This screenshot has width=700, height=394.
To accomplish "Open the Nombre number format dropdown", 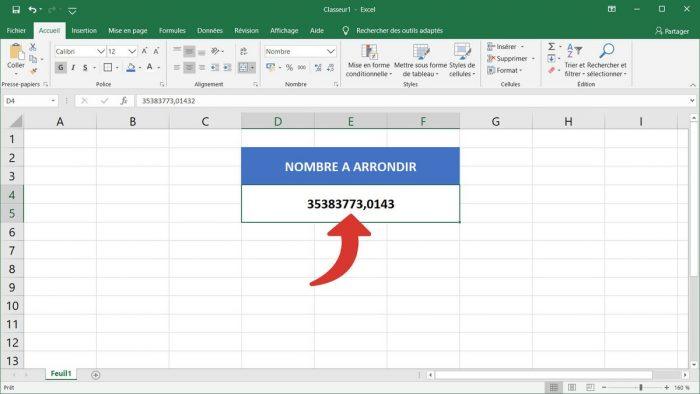I will point(330,51).
